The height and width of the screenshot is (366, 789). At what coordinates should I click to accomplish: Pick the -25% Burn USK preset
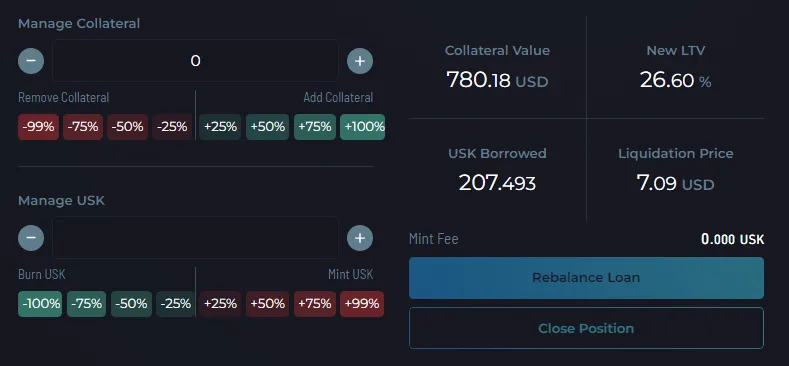coord(175,304)
